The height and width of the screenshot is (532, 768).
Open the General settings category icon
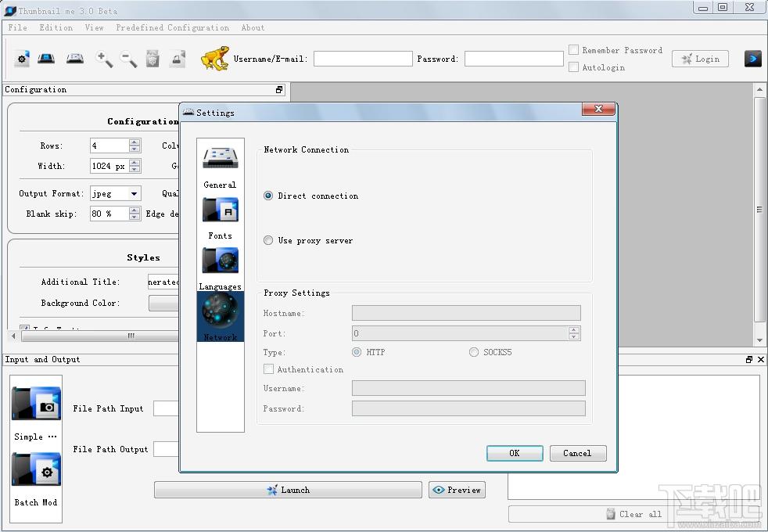pos(221,158)
